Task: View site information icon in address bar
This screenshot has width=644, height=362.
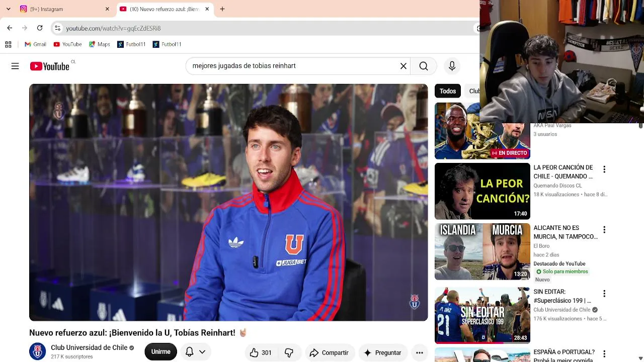Action: coord(57,28)
